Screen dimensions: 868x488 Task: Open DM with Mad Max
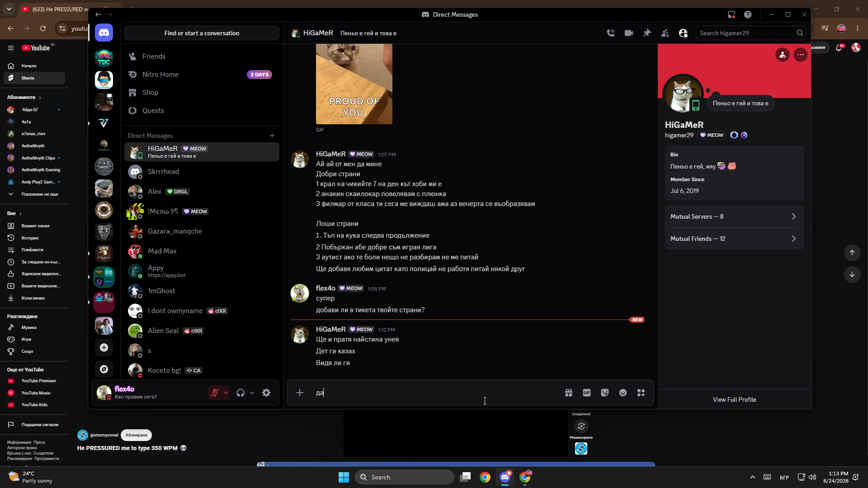202,251
